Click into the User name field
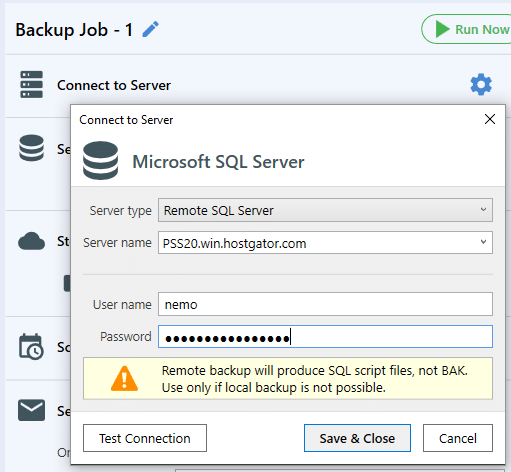The image size is (511, 472). click(x=325, y=304)
